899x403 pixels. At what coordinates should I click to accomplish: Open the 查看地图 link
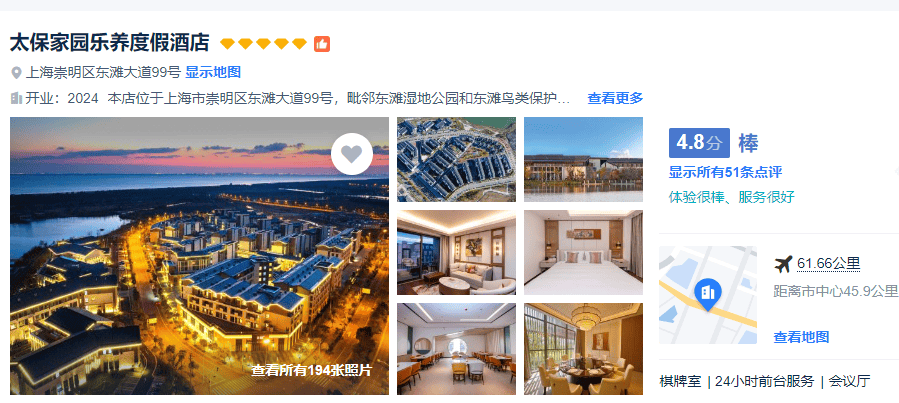[x=801, y=337]
